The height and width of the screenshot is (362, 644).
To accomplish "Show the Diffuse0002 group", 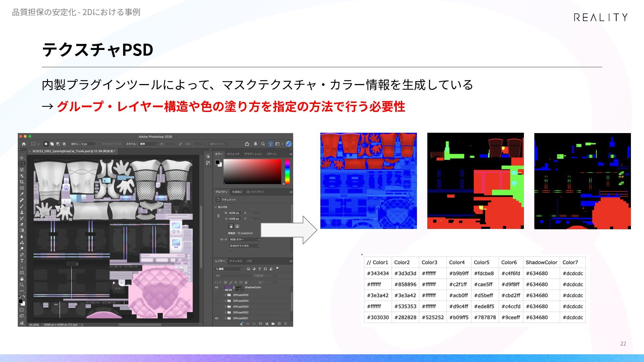I will (x=217, y=312).
